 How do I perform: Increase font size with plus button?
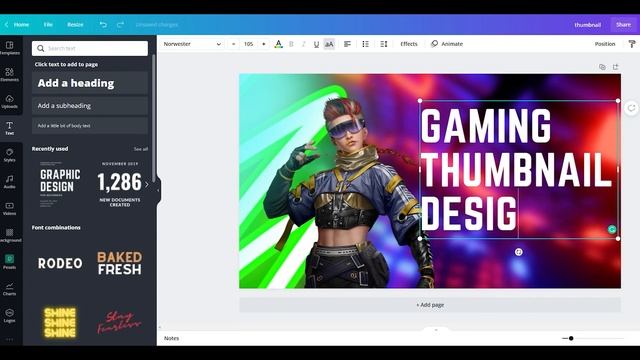click(264, 44)
